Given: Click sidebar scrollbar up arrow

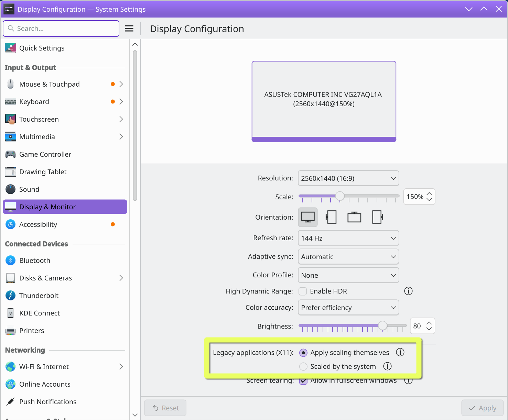Looking at the screenshot, I should (135, 44).
